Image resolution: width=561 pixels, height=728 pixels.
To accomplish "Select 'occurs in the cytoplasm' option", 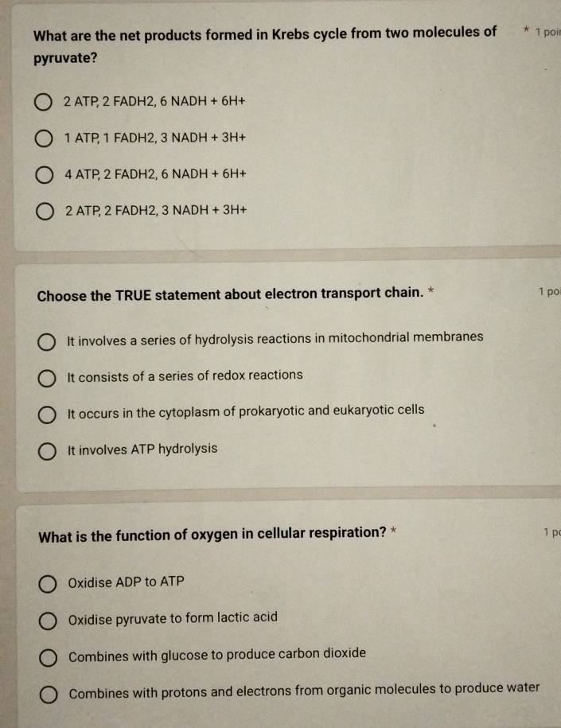I will tap(47, 415).
